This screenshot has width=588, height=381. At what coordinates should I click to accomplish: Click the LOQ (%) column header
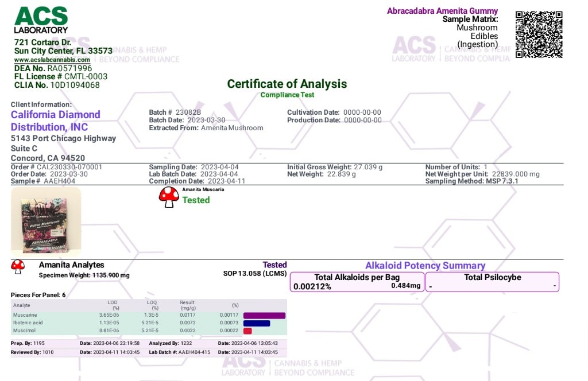pos(152,305)
